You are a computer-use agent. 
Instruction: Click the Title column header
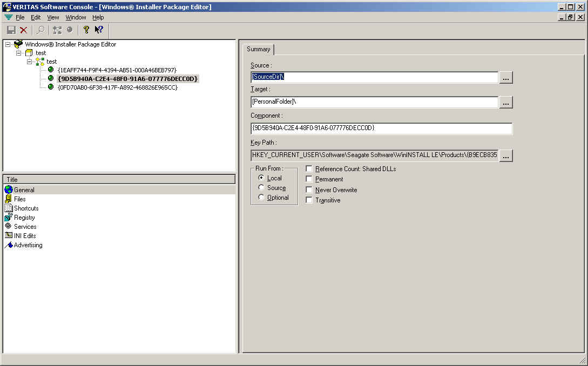click(x=119, y=179)
